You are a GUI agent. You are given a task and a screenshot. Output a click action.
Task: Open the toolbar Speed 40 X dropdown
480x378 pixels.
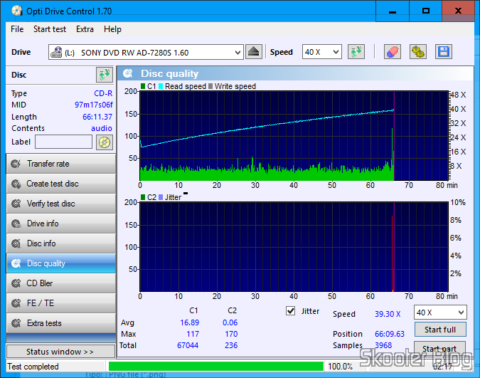(x=322, y=52)
